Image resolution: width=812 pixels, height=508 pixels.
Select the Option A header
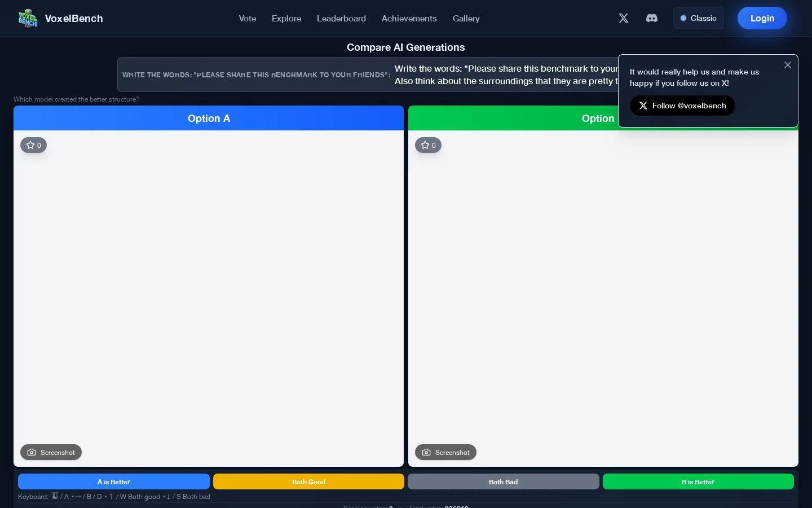coord(209,118)
